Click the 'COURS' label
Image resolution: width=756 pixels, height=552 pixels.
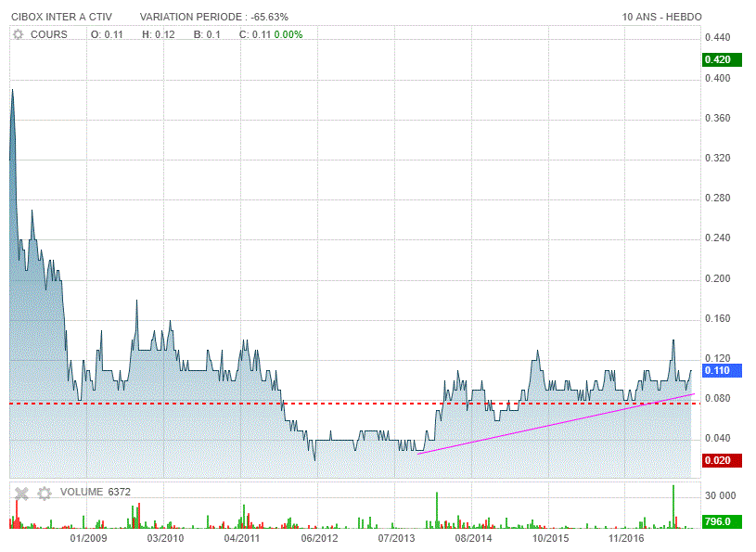[x=48, y=34]
